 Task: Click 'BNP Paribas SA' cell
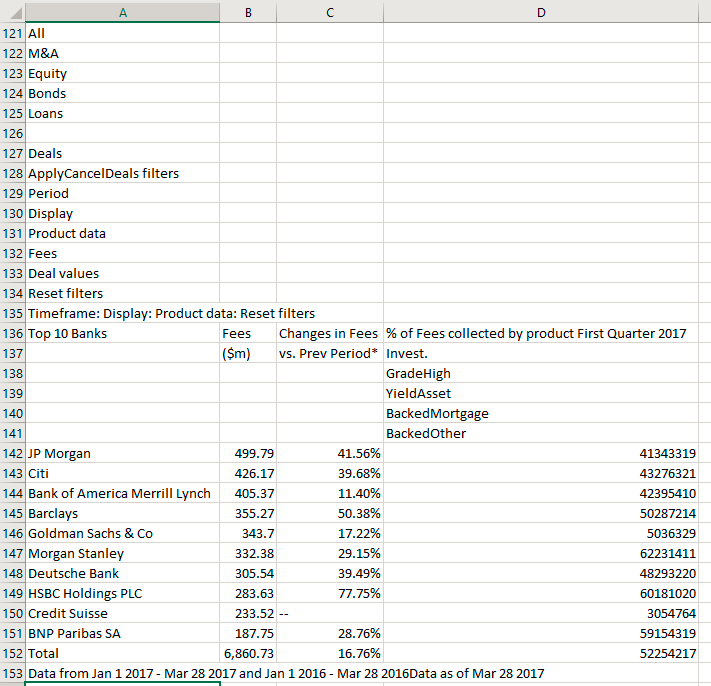(122, 633)
